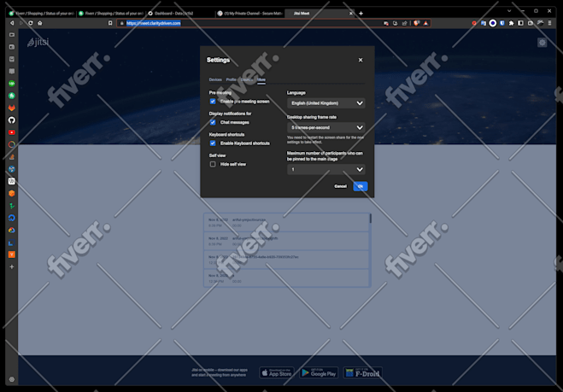Close the Jitsi Meet browser tab
The image size is (563, 392).
point(351,14)
